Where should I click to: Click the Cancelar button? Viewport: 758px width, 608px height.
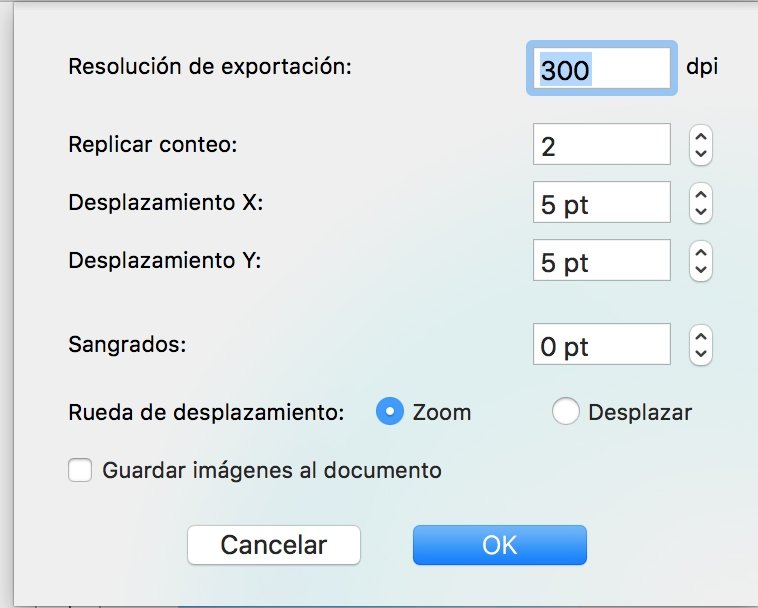tap(274, 545)
